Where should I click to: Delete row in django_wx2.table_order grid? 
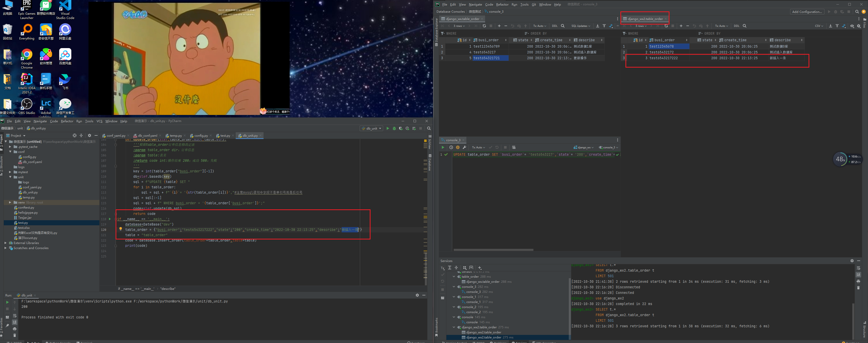pyautogui.click(x=688, y=26)
